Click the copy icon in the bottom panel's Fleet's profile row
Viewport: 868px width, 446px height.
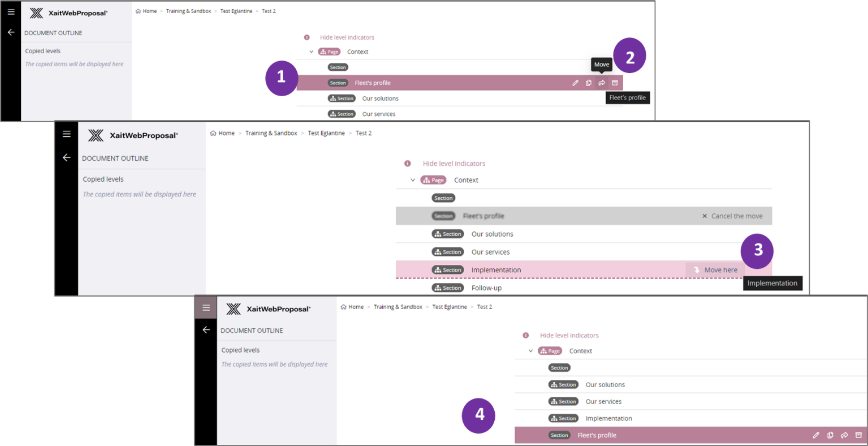[830, 435]
